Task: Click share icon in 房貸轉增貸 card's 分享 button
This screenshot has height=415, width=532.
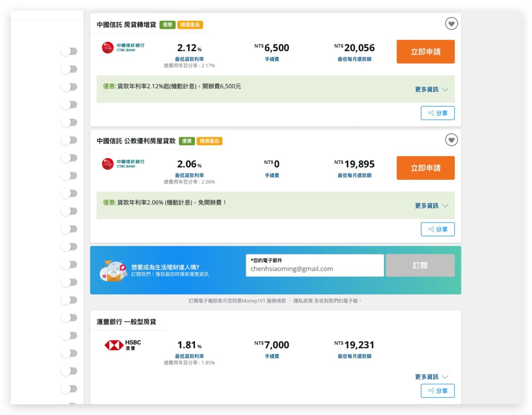Action: (x=431, y=113)
